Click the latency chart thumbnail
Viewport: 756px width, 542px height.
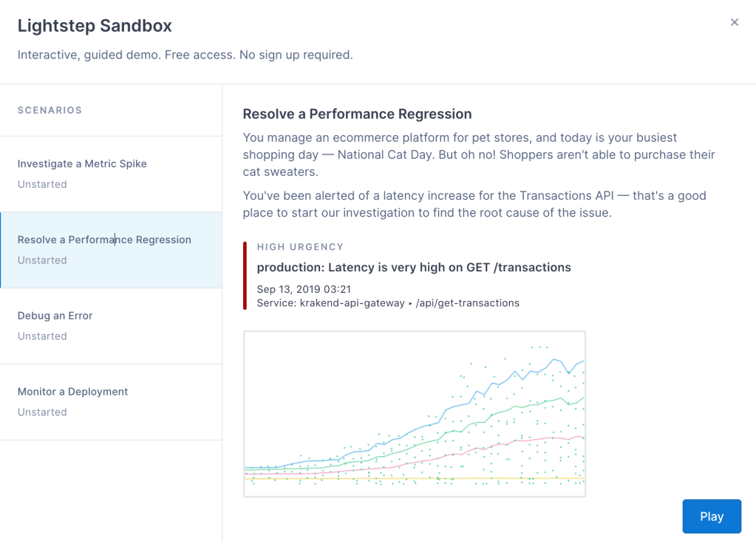pyautogui.click(x=414, y=413)
